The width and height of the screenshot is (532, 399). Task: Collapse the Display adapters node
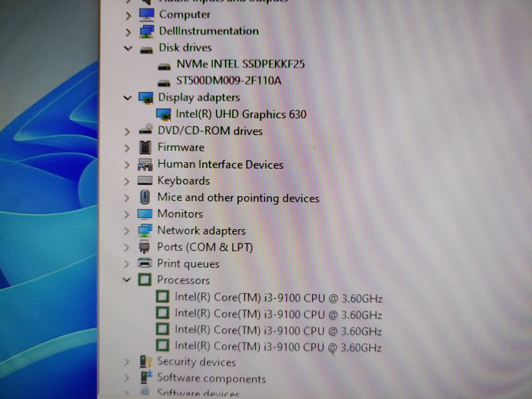point(127,98)
